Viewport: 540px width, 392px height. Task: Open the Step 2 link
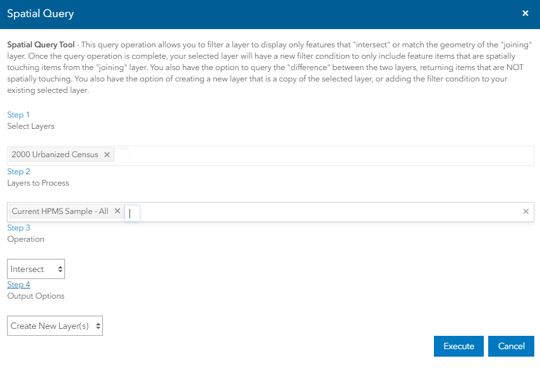point(18,172)
